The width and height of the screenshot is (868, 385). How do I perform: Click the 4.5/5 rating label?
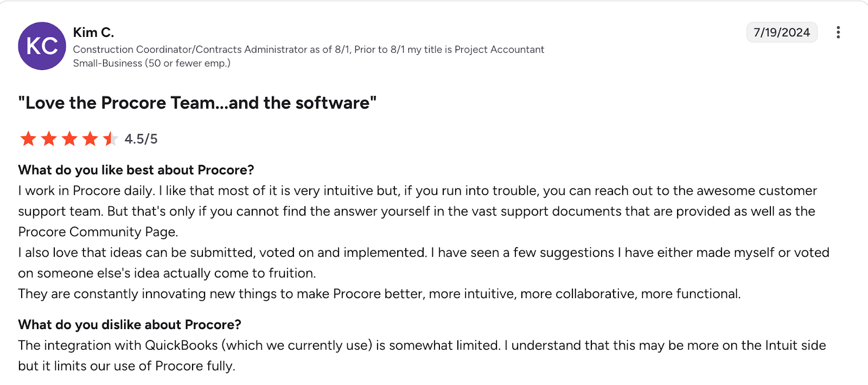click(x=141, y=139)
